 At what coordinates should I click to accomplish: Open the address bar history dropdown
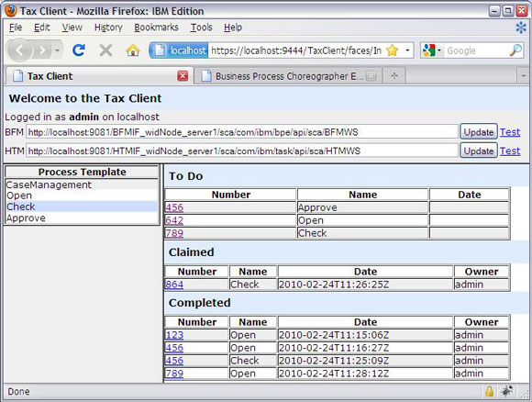point(407,50)
